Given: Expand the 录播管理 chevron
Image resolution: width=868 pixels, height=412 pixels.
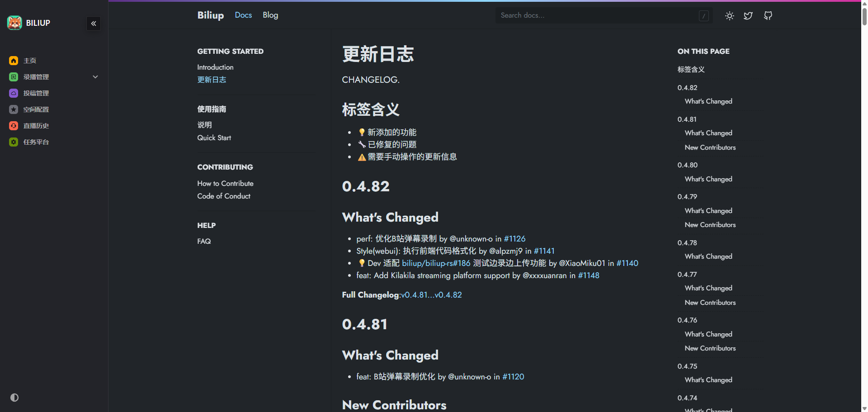Looking at the screenshot, I should coord(95,77).
